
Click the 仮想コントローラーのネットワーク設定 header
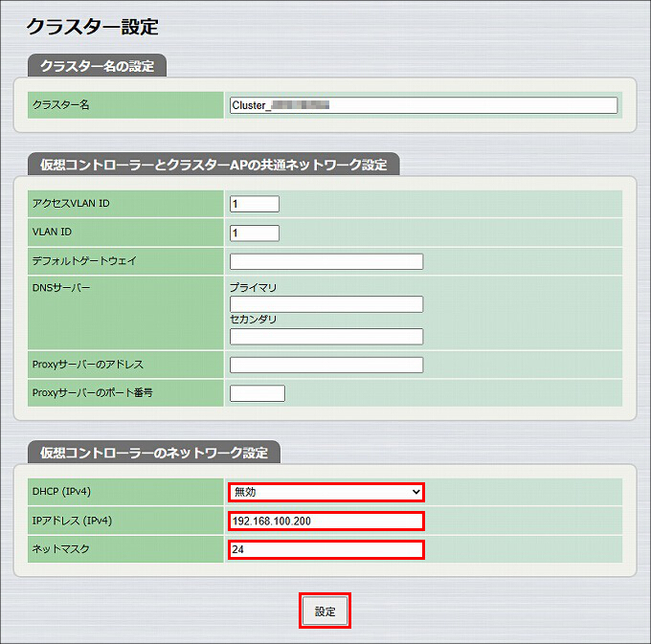pyautogui.click(x=154, y=453)
